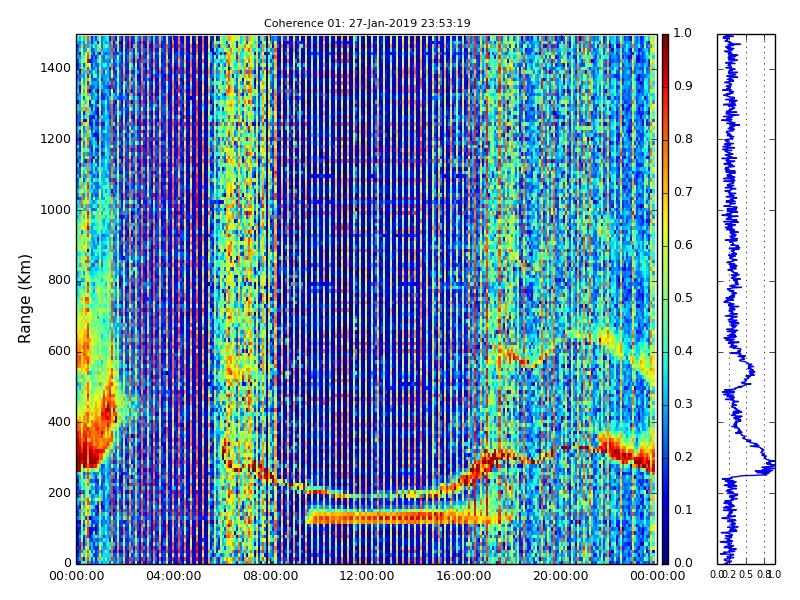This screenshot has width=800, height=600.
Task: Click the colorbar 0.4 label
Action: point(683,351)
